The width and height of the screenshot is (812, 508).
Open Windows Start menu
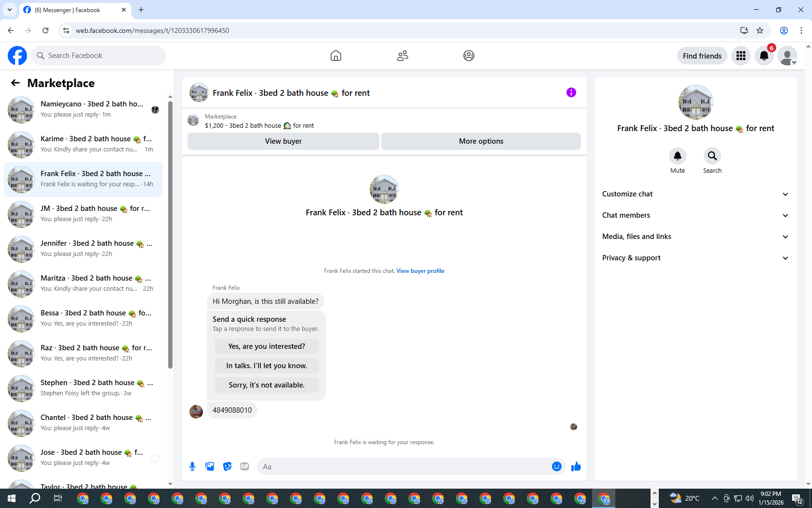[x=12, y=498]
